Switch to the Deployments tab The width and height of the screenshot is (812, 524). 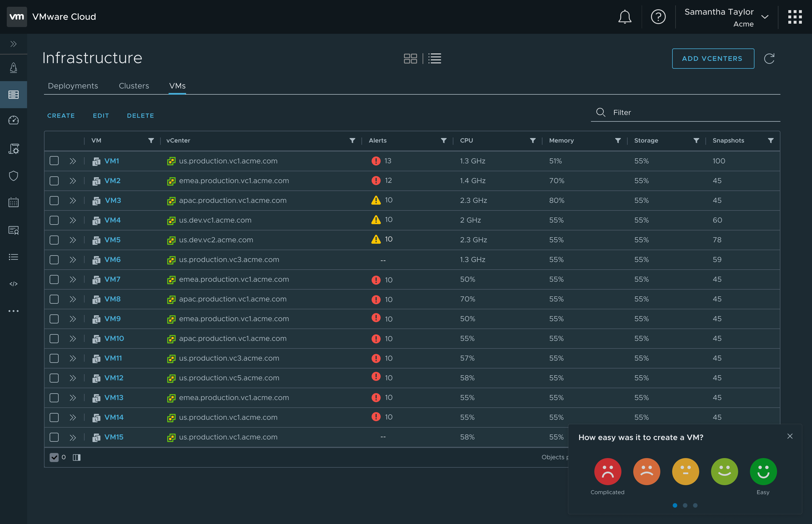73,86
